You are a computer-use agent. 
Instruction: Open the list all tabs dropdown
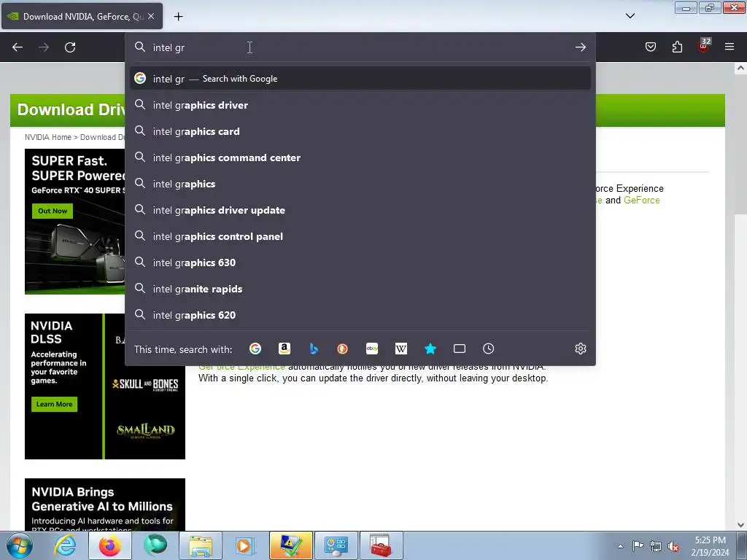(x=630, y=16)
